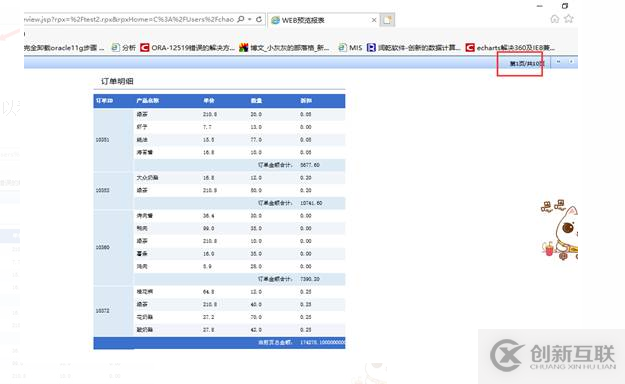Open the 博文_小灰灰 blog bookmark
This screenshot has height=384, width=625.
285,48
